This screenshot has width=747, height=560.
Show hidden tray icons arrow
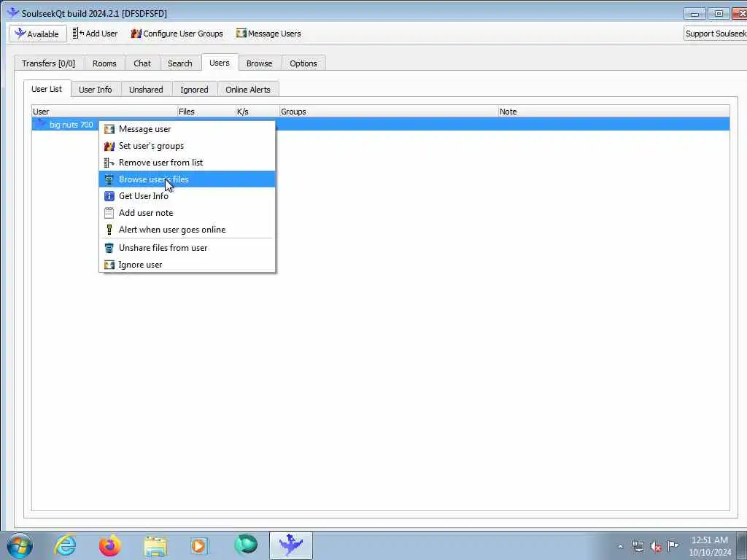pos(620,547)
